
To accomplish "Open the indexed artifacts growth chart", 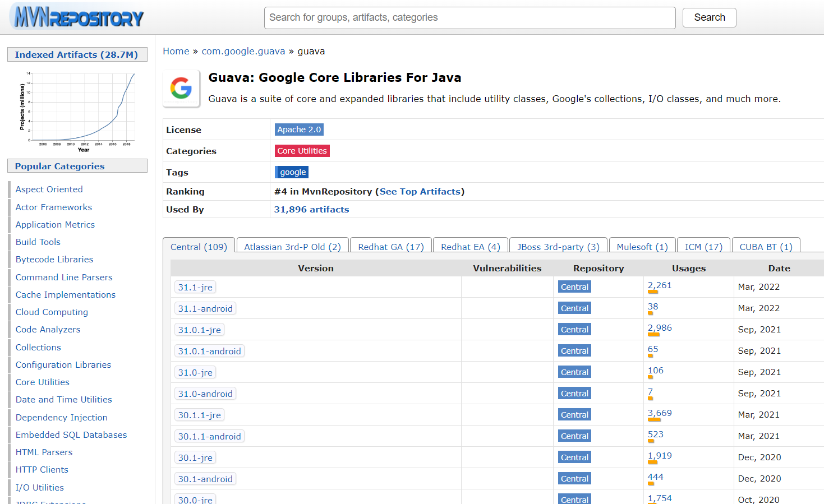I will coord(77,111).
